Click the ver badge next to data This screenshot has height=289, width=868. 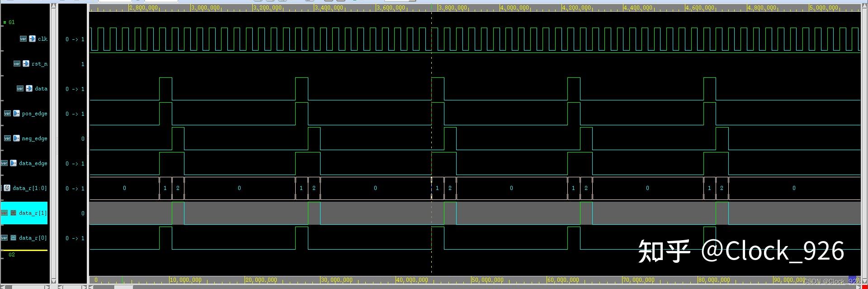[x=20, y=89]
